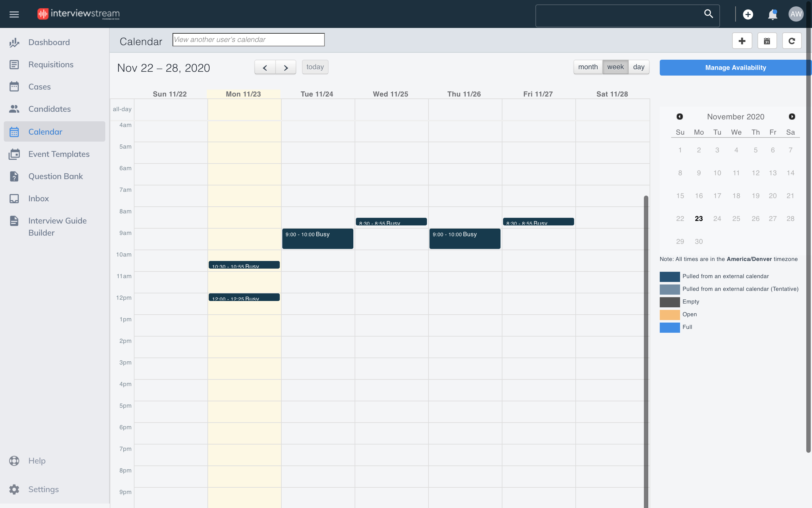
Task: Select November 23 in mini calendar
Action: [x=698, y=219]
